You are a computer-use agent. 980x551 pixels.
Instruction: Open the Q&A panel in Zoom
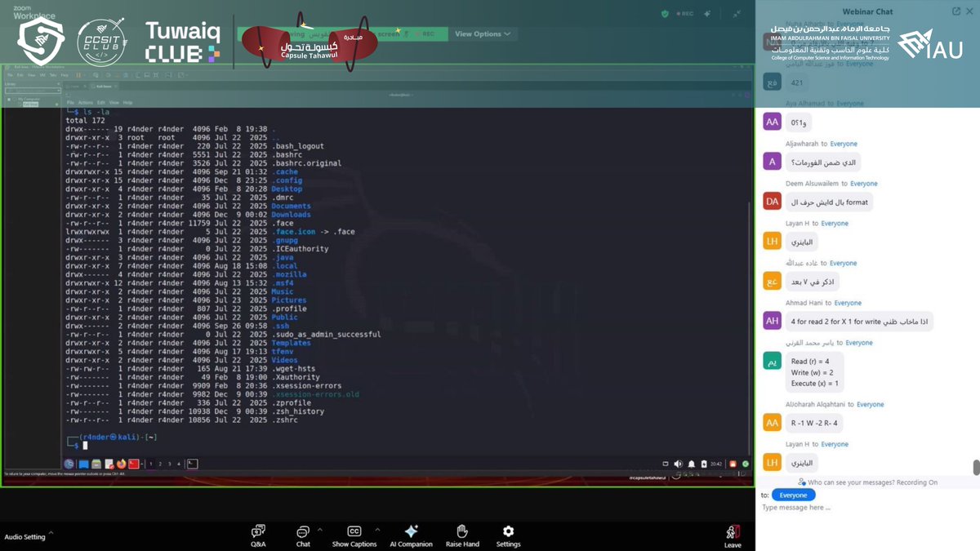[258, 536]
